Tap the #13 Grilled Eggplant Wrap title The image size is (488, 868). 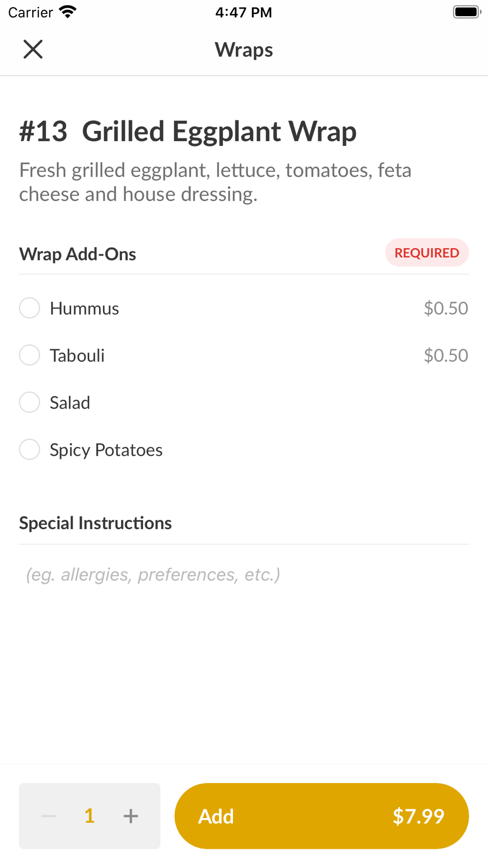click(188, 131)
